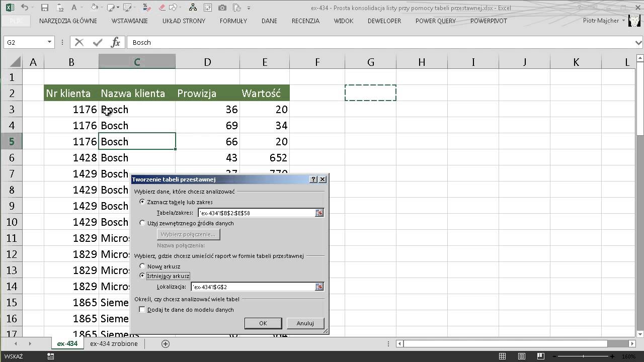Click cell with value 652

point(265,157)
